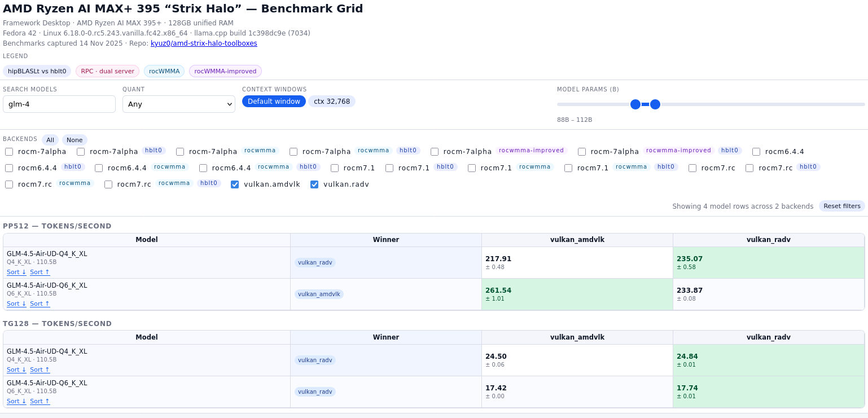Click the TG128 table's vulkan_amdvlk column header
868x418 pixels.
coord(577,337)
